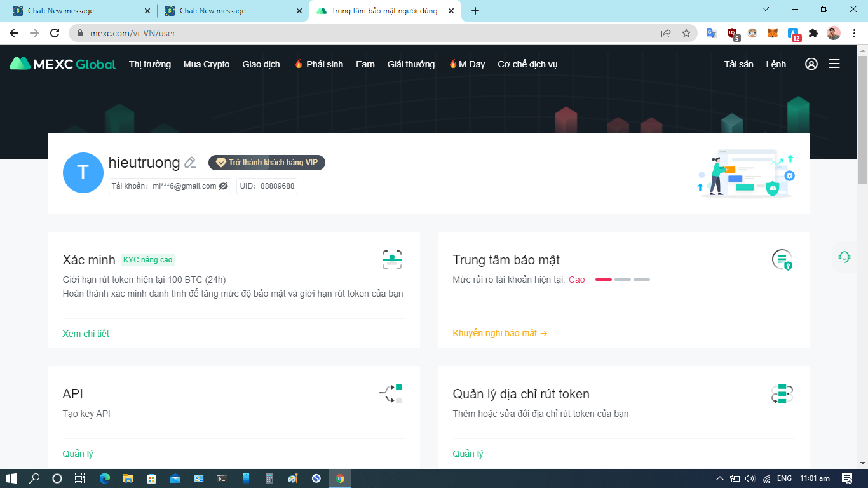Close the Trung tâm bảo mật tab
The image size is (868, 488).
pos(451,11)
